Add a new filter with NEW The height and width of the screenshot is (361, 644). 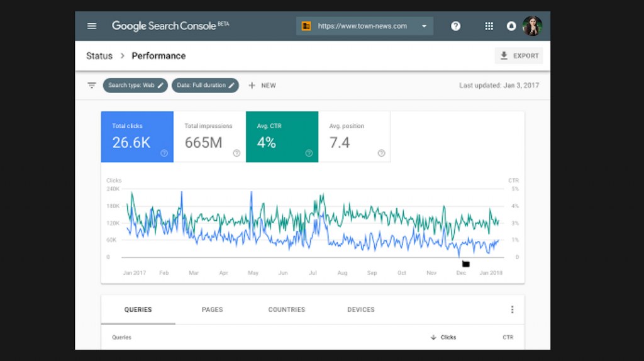point(262,86)
